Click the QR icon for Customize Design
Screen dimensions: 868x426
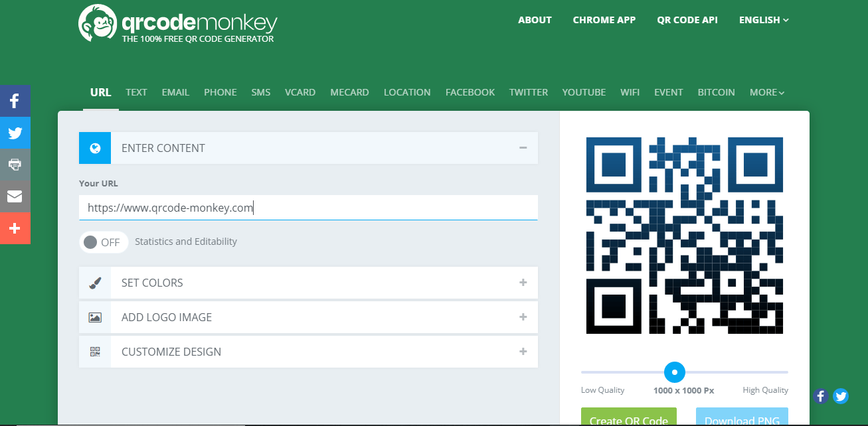coord(95,352)
